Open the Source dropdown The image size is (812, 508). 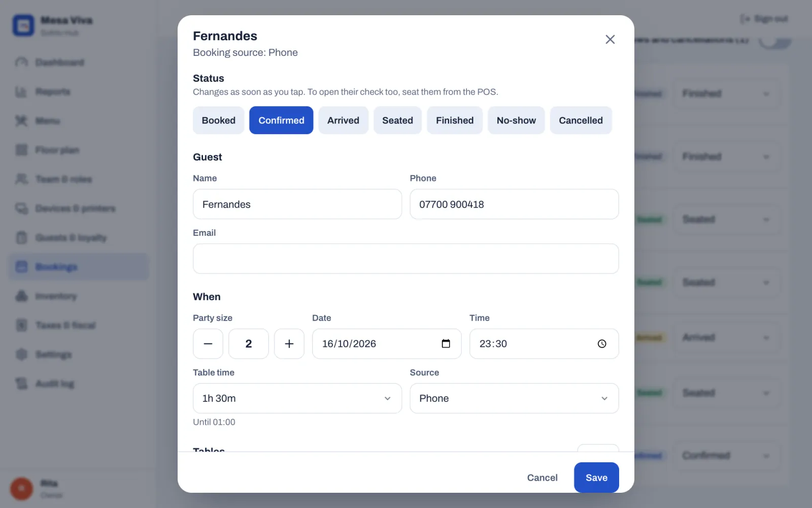click(x=514, y=398)
